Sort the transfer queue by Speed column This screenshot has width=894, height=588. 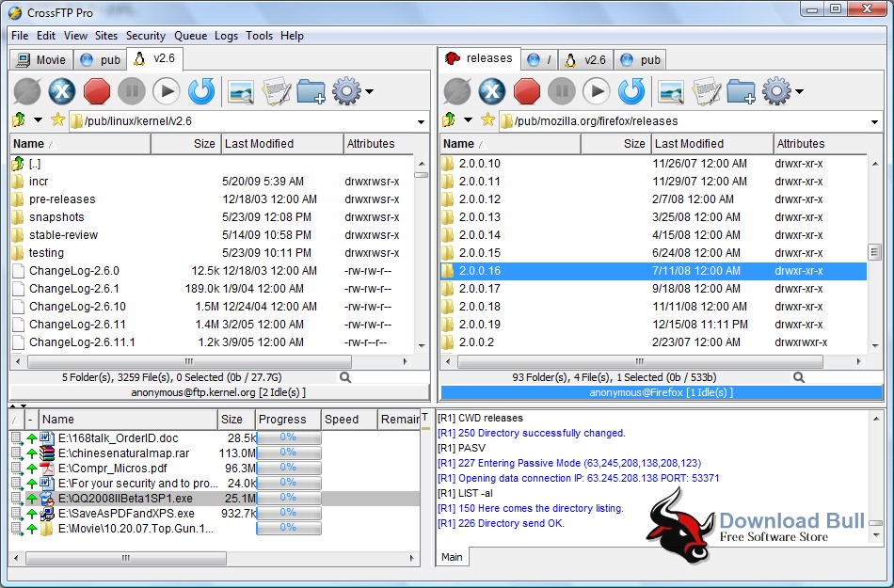pos(349,420)
